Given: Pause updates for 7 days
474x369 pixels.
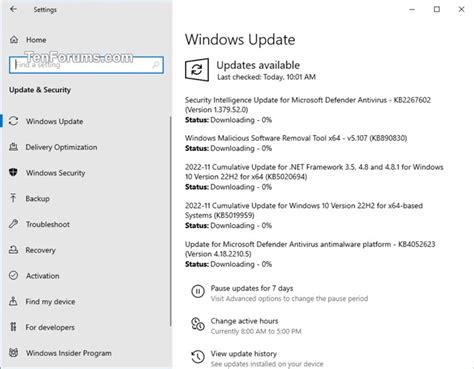Looking at the screenshot, I should click(x=252, y=288).
